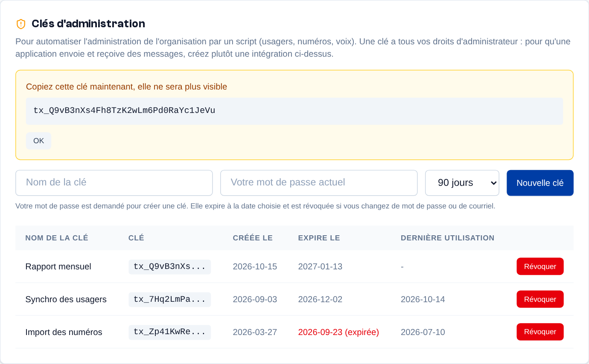Click the EXPIRE LE column header
Viewport: 589px width, 364px height.
pyautogui.click(x=319, y=238)
